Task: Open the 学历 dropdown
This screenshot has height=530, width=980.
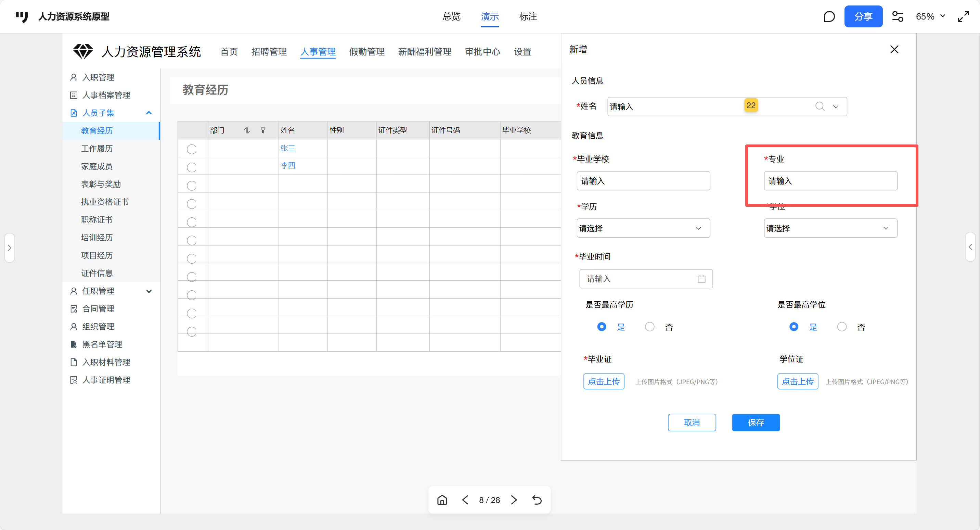Action: tap(643, 228)
